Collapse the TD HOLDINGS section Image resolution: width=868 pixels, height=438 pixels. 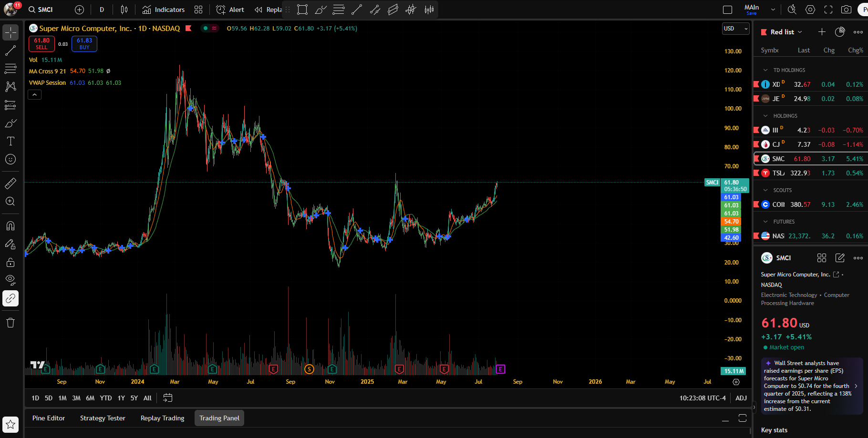[x=765, y=70]
